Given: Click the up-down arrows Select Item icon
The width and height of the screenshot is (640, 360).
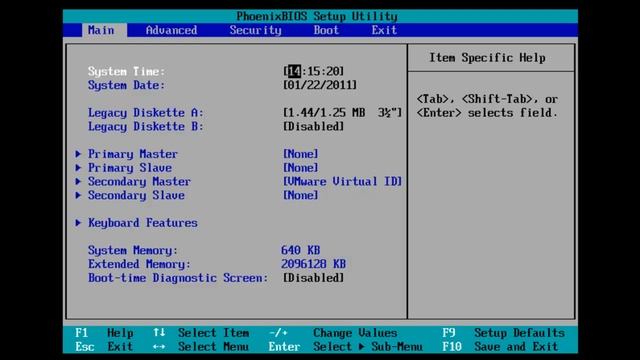Looking at the screenshot, I should 159,333.
